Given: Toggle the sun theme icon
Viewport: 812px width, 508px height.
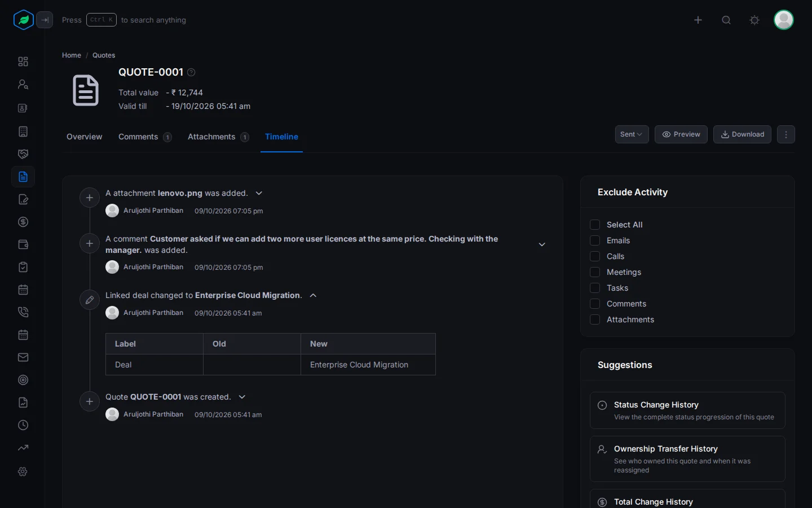Looking at the screenshot, I should point(754,20).
